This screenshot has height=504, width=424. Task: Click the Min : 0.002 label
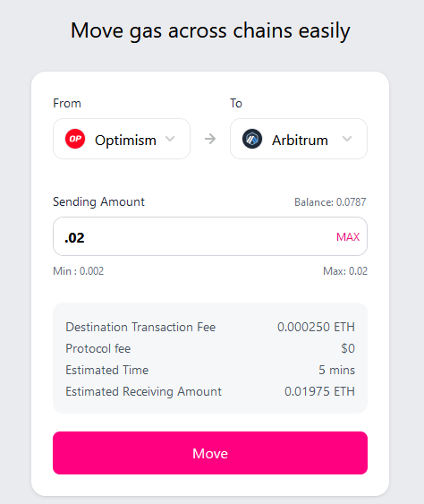coord(79,271)
